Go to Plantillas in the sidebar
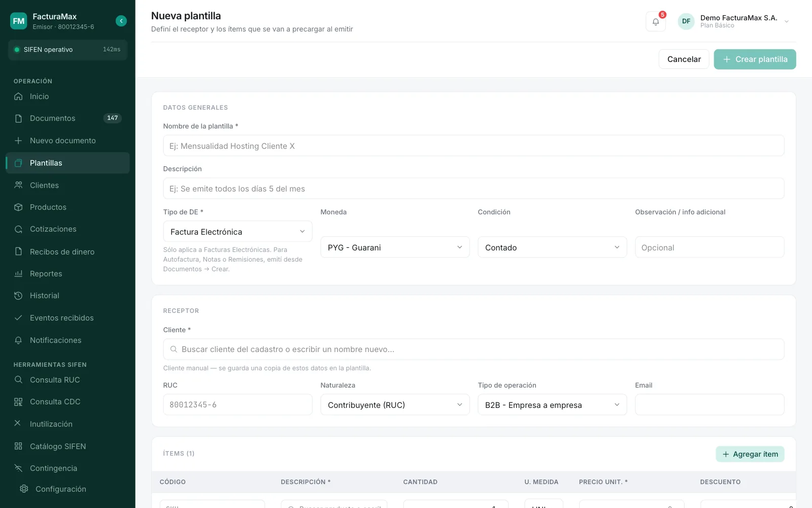The width and height of the screenshot is (812, 508). pos(67,163)
